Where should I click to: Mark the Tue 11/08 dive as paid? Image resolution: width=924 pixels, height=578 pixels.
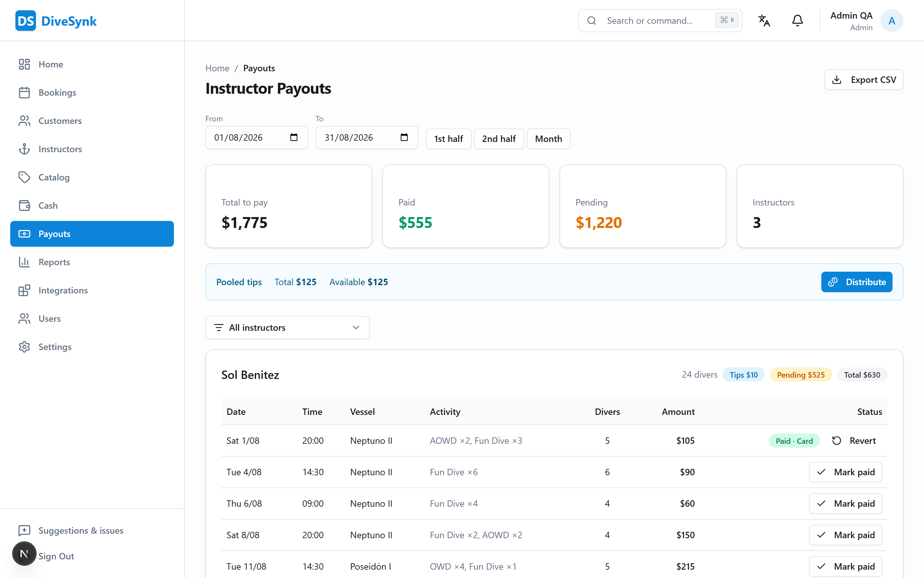tap(845, 566)
